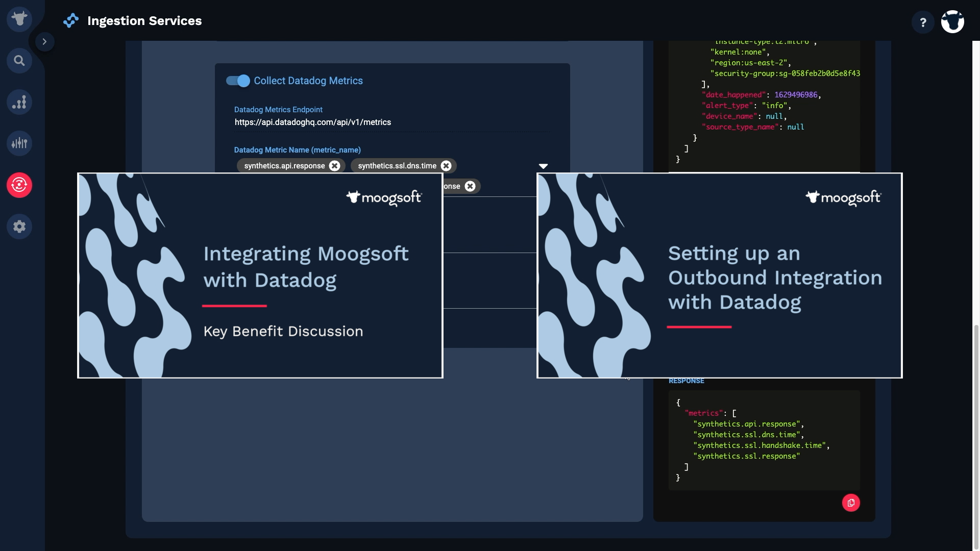This screenshot has height=551, width=980.
Task: Toggle the Collect Datadog Metrics switch
Action: (x=238, y=81)
